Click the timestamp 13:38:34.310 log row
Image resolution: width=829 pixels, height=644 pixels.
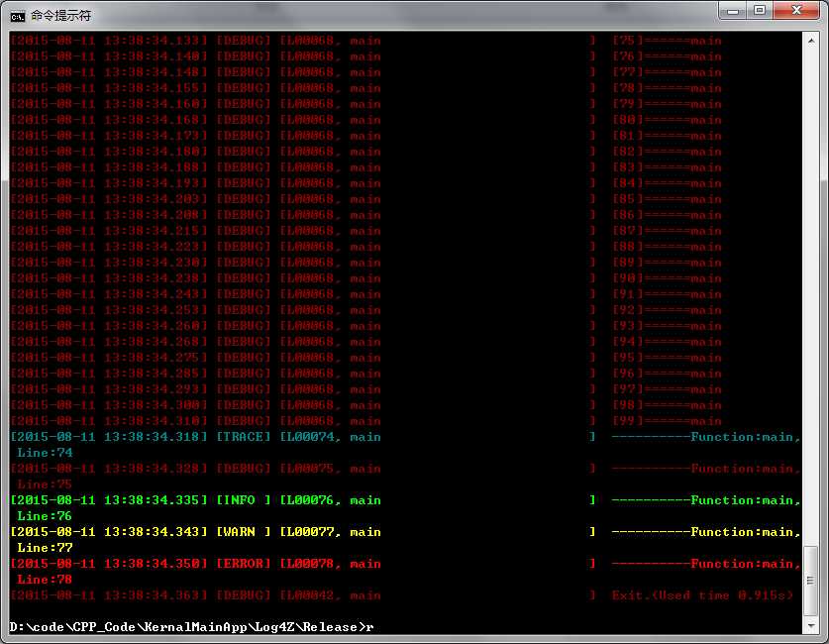click(152, 421)
